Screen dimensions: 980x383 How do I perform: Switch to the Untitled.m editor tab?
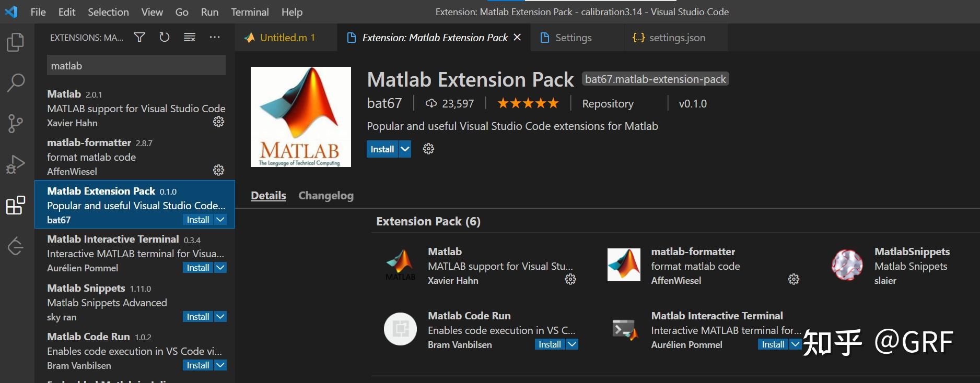tap(286, 37)
